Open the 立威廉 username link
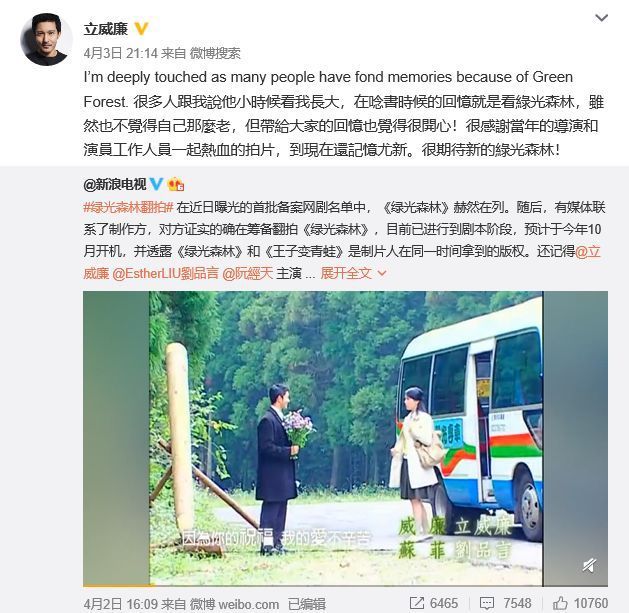The height and width of the screenshot is (613, 629). coord(106,29)
